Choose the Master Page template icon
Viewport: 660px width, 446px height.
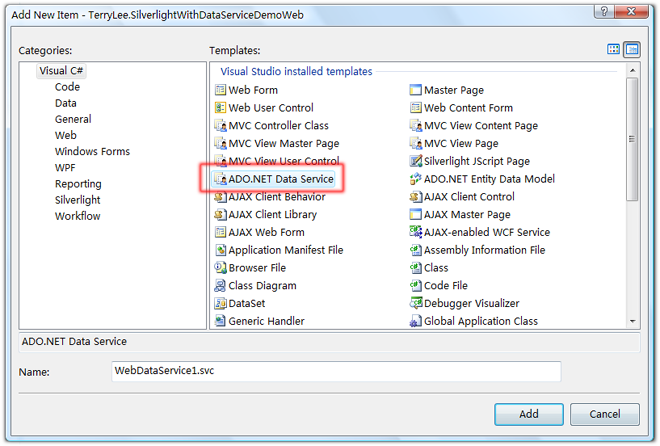(x=416, y=90)
